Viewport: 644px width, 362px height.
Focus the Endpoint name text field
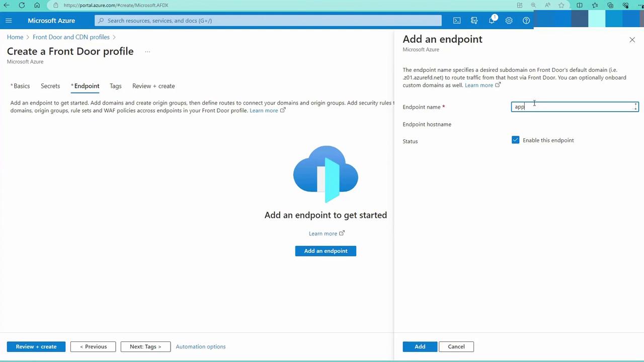[575, 107]
